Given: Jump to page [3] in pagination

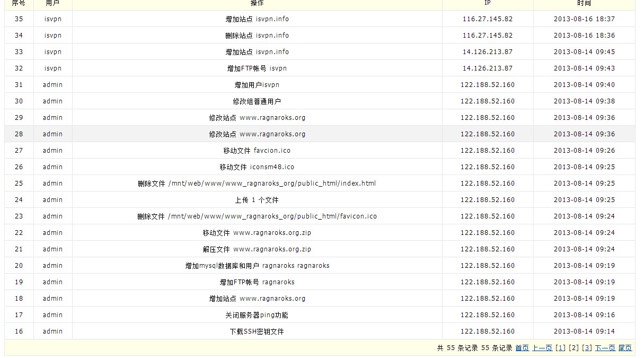Looking at the screenshot, I should (587, 348).
